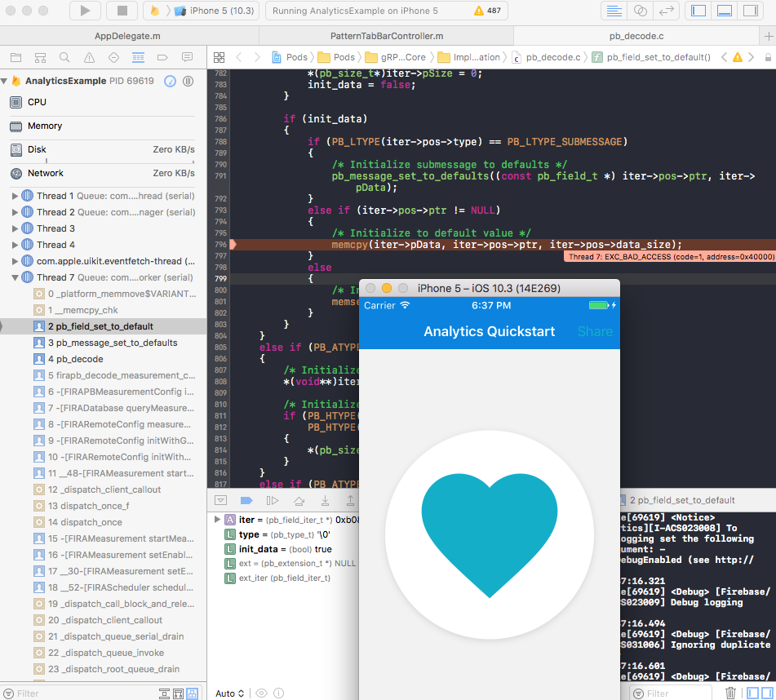776x700 pixels.
Task: Click Pods project in jump bar
Action: coord(290,57)
